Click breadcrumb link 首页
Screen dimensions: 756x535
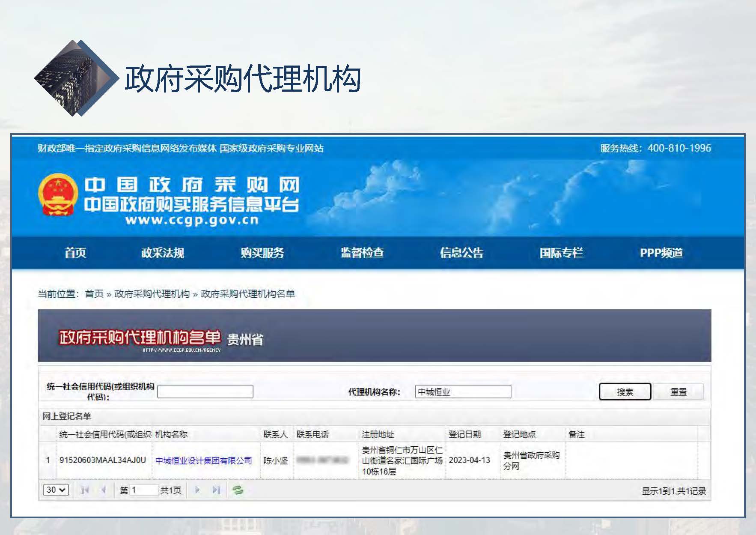point(94,294)
